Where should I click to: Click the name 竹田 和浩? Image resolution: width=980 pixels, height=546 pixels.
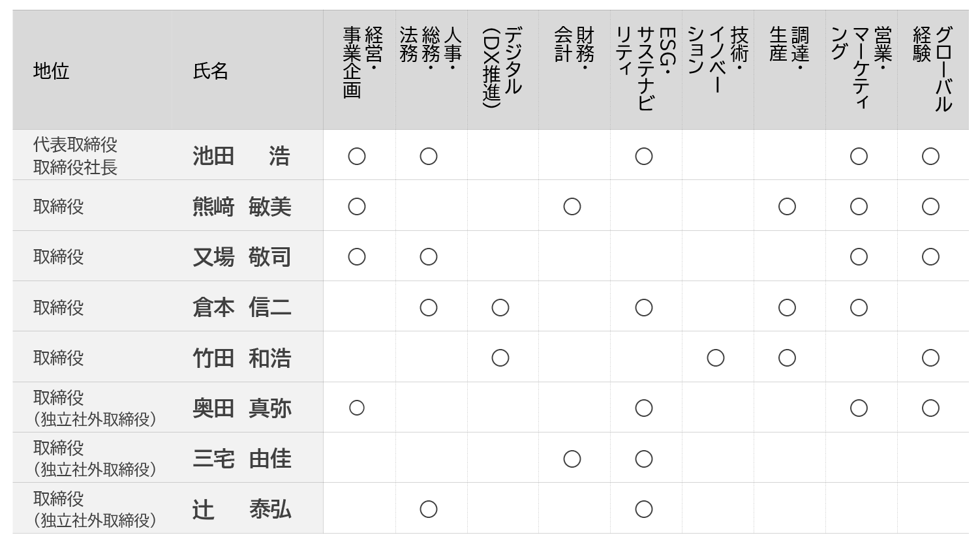tap(241, 357)
